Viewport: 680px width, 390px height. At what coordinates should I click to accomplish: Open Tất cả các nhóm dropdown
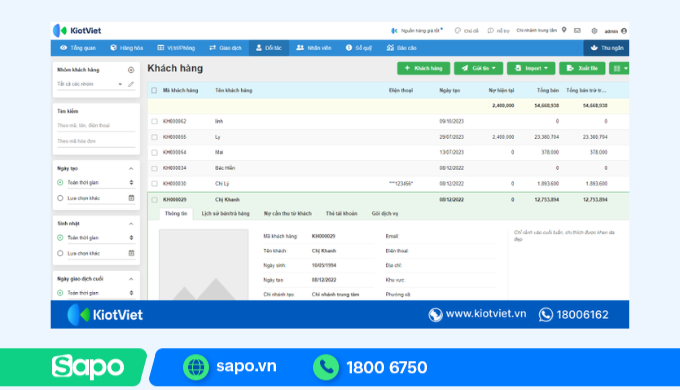(89, 84)
